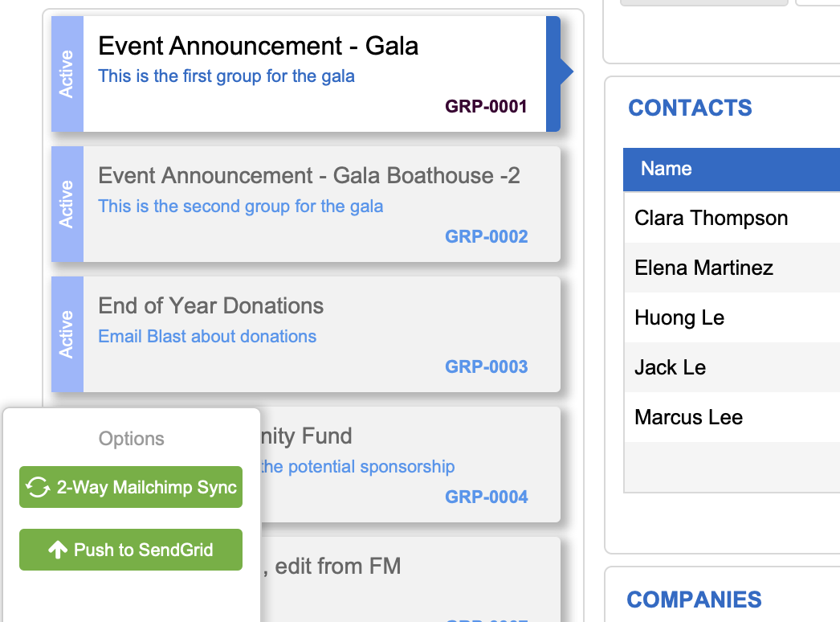Sort contacts by the Name column header
This screenshot has height=622, width=840.
667,169
